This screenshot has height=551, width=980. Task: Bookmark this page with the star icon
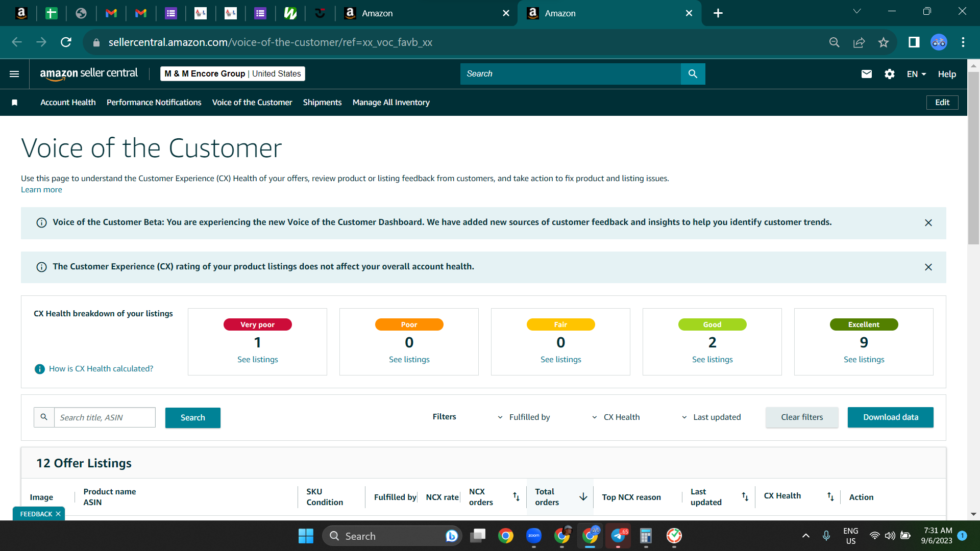[884, 42]
